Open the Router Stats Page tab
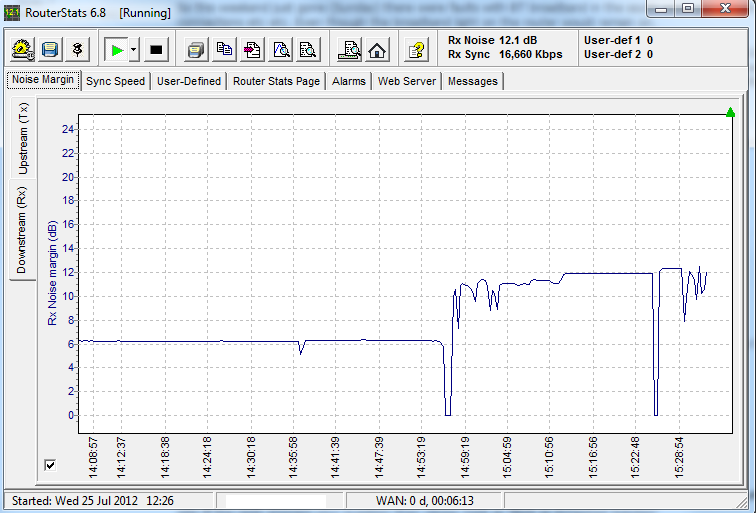The image size is (756, 513). (x=276, y=81)
